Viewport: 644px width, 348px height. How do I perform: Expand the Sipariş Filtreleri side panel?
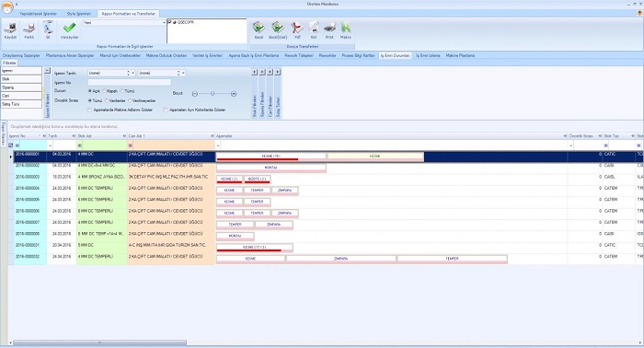tap(262, 72)
